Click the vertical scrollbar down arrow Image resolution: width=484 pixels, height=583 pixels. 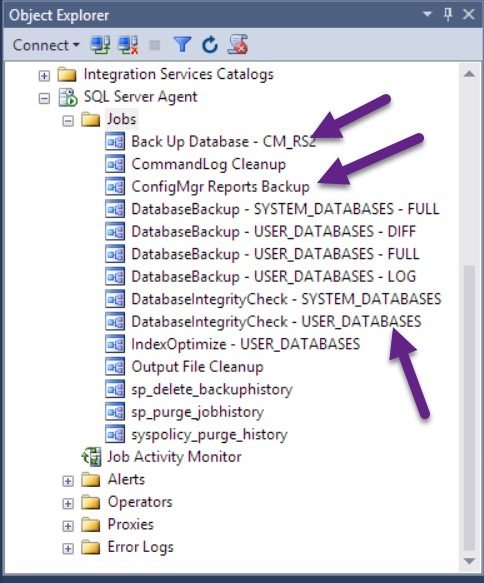pyautogui.click(x=470, y=561)
